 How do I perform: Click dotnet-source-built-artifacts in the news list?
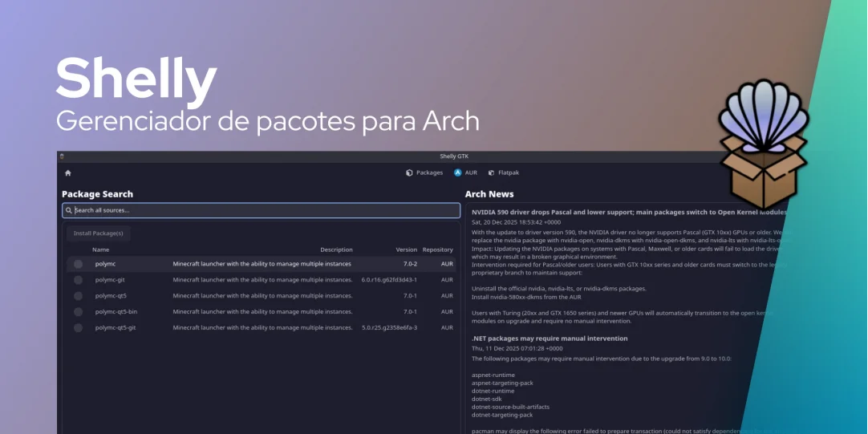(510, 407)
